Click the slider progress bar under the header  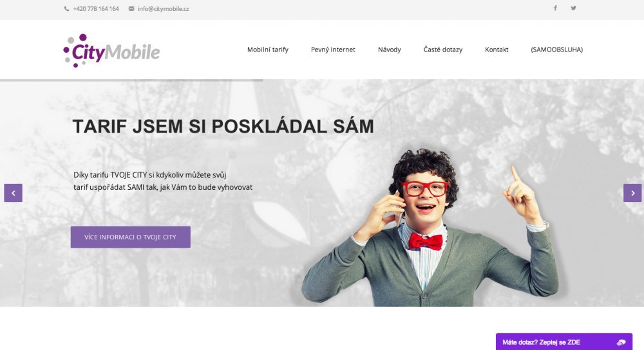pyautogui.click(x=131, y=80)
